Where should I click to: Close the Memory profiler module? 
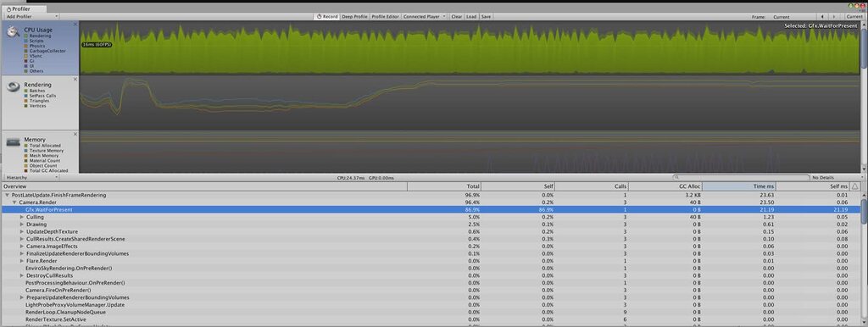75,134
